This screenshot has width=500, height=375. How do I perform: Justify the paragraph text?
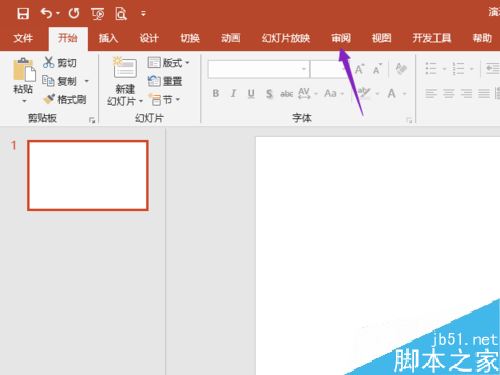484,93
